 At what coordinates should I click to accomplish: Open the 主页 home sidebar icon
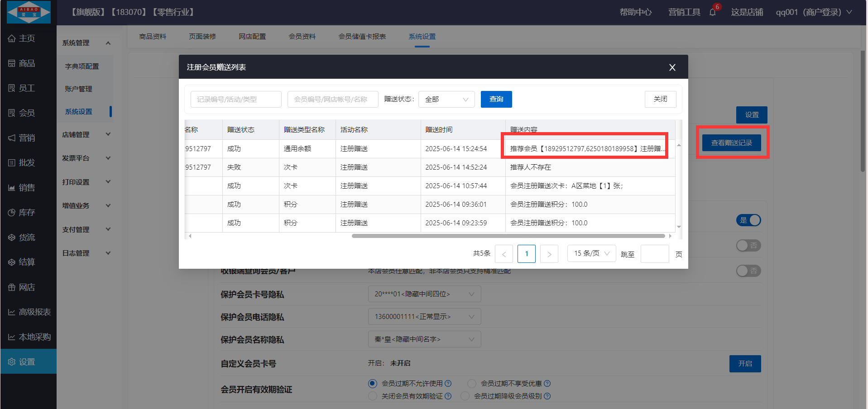(x=12, y=38)
